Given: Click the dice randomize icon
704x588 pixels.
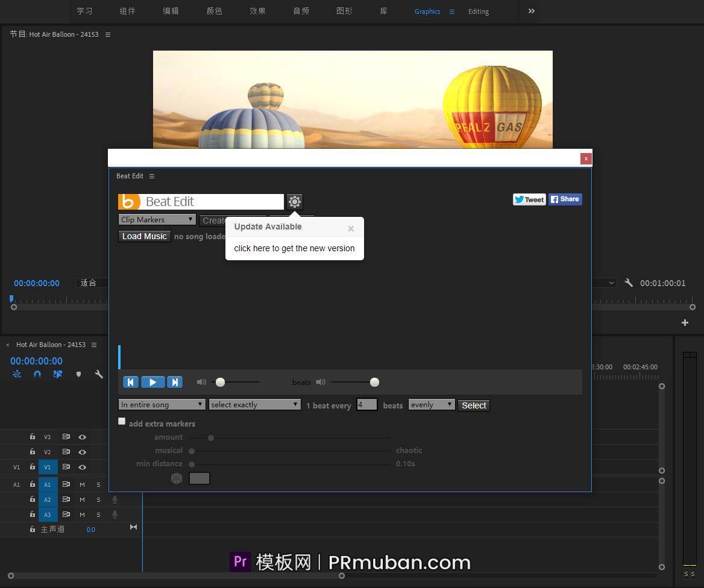Looking at the screenshot, I should tap(177, 478).
